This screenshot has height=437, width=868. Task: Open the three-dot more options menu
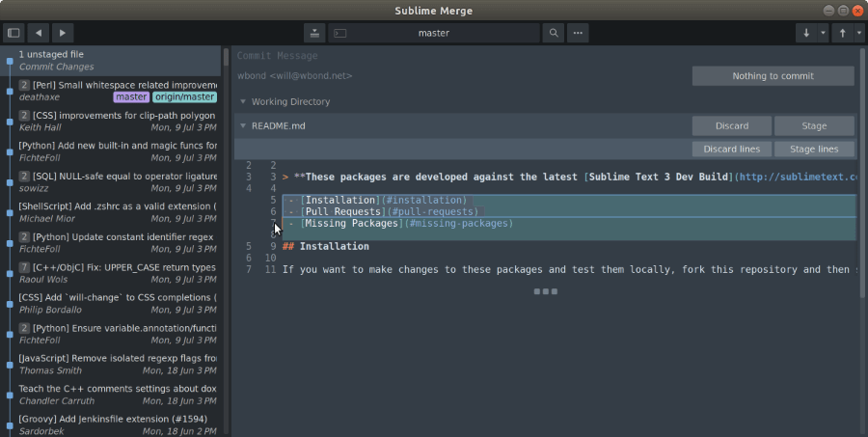pyautogui.click(x=578, y=33)
